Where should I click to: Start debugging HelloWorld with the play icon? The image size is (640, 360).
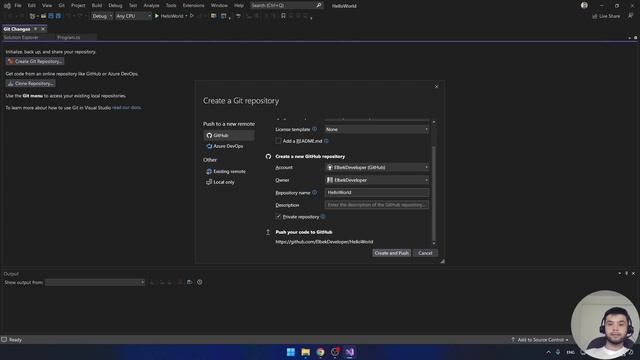point(157,16)
